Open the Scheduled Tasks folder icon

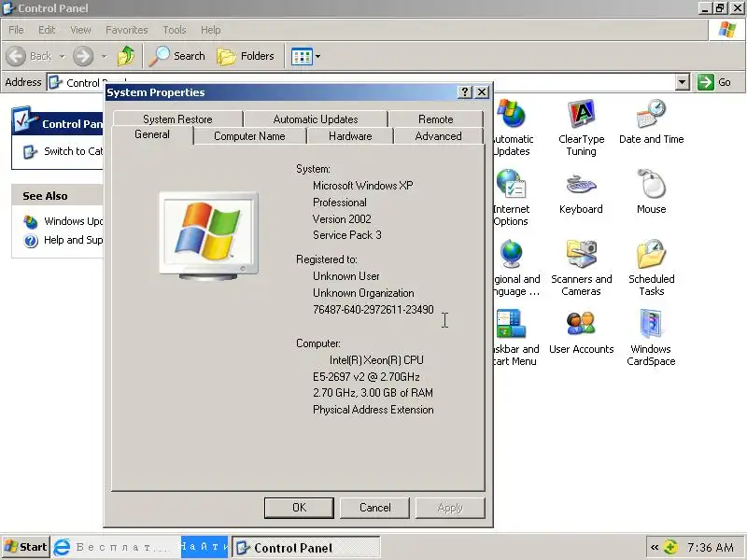click(651, 254)
